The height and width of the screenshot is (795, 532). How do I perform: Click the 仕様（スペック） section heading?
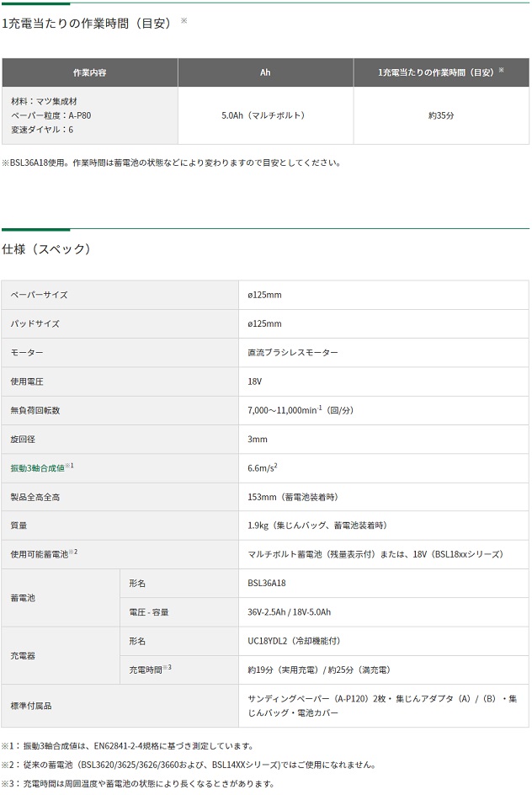pos(46,249)
